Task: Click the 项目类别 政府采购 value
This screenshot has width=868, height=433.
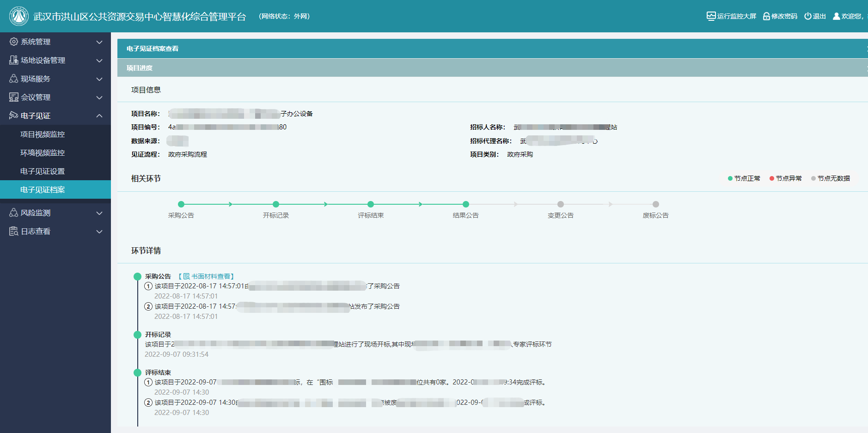Action: click(520, 154)
